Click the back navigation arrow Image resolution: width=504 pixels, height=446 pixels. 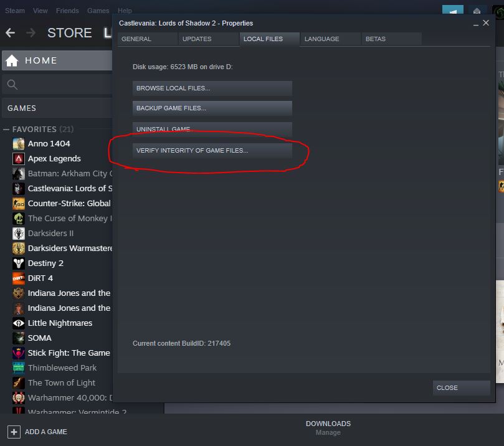(x=11, y=32)
